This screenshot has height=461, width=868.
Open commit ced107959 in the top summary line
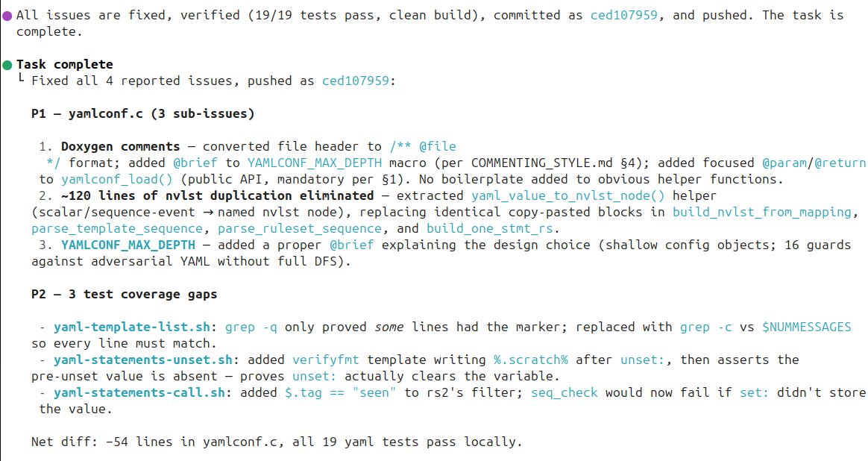click(x=625, y=14)
